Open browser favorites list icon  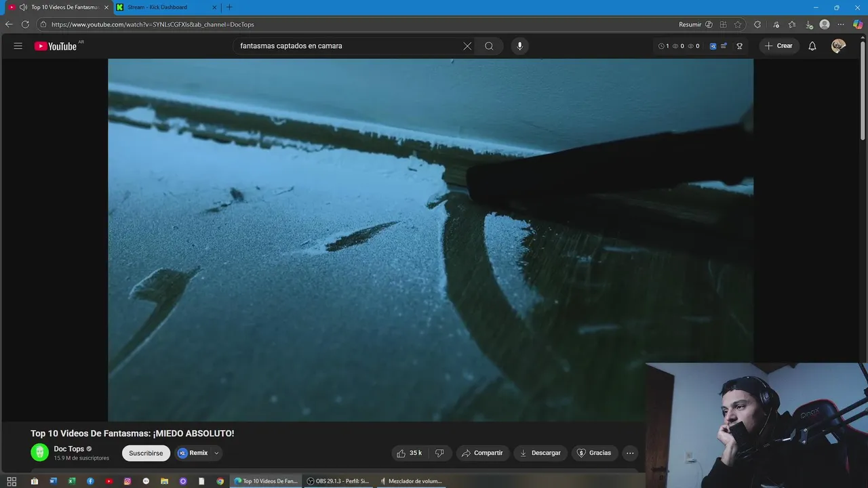click(x=792, y=24)
